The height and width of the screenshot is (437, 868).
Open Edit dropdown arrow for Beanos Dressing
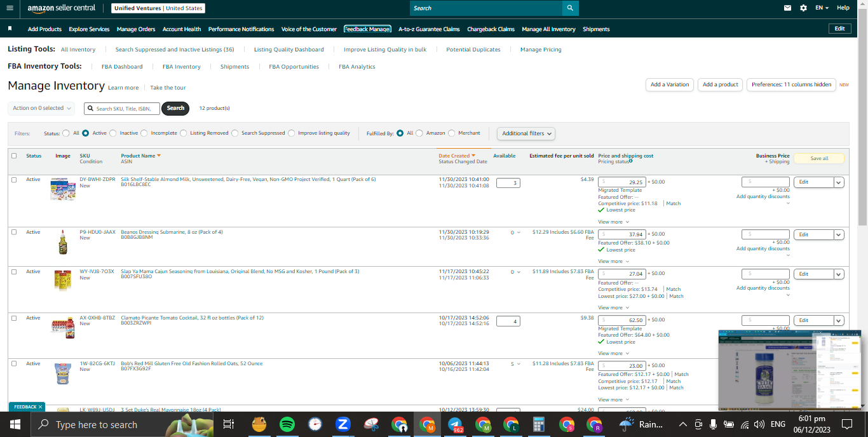(839, 235)
